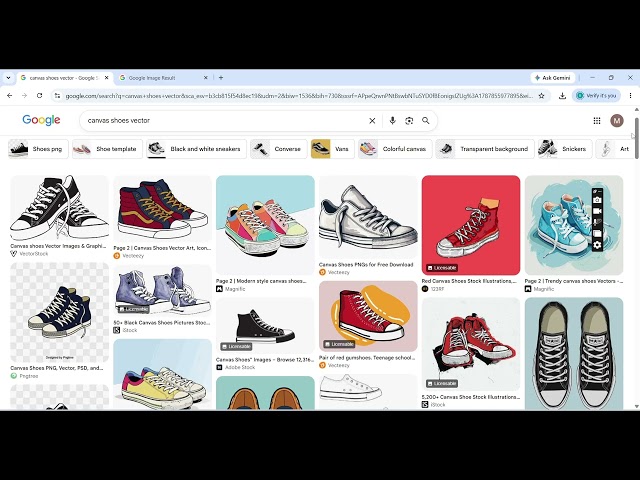
Task: Open the folder icon in floating recorder bar
Action: click(597, 234)
